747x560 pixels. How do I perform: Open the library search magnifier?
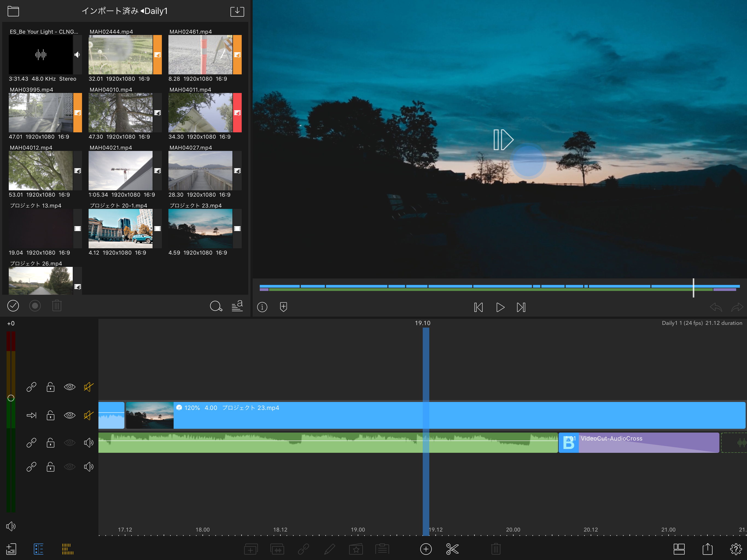(x=216, y=306)
